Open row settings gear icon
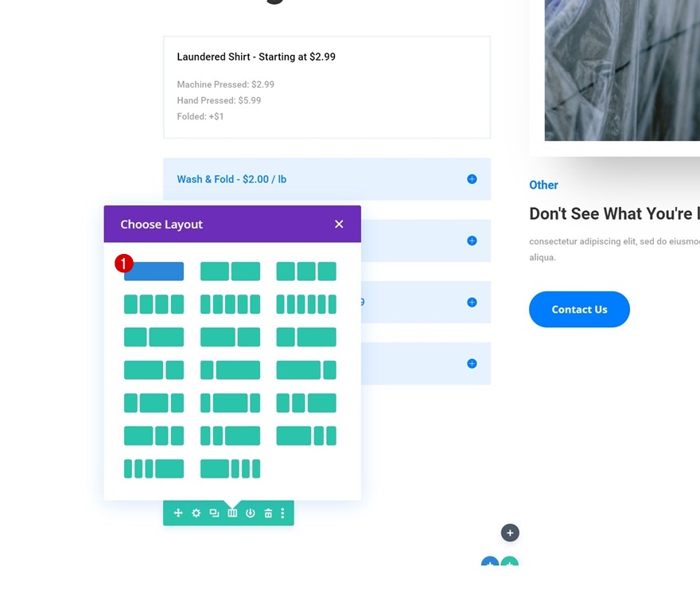This screenshot has width=700, height=609. point(196,513)
